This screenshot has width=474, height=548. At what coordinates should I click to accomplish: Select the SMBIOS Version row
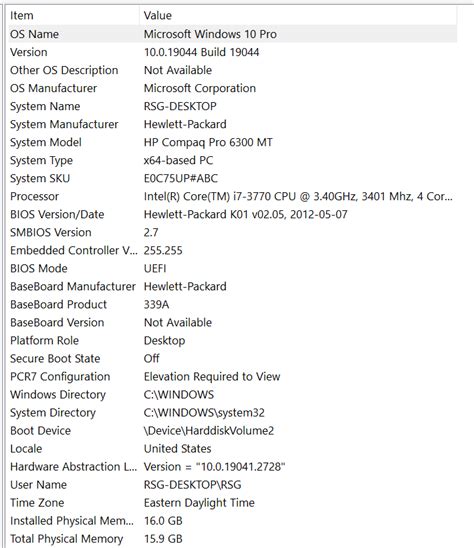click(232, 232)
